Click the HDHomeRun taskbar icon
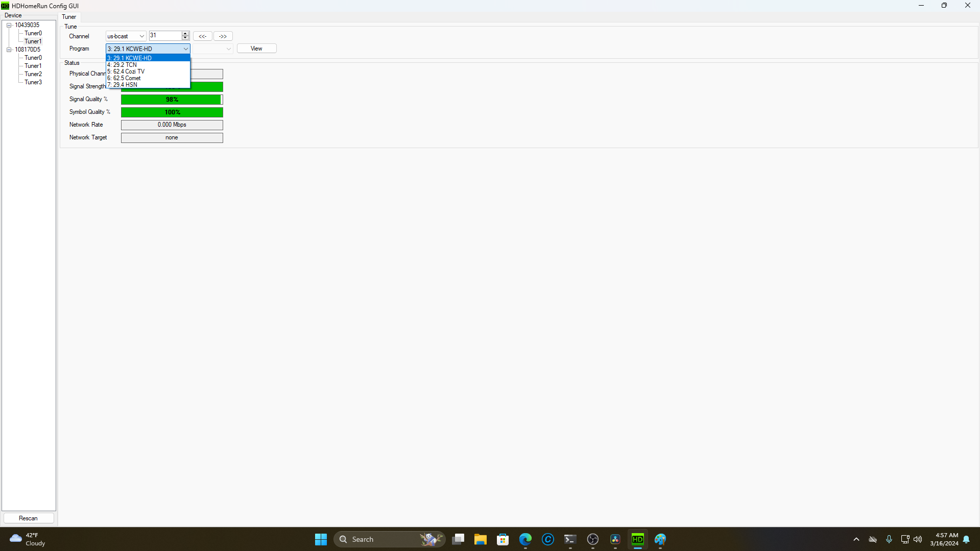The width and height of the screenshot is (980, 551). point(638,539)
